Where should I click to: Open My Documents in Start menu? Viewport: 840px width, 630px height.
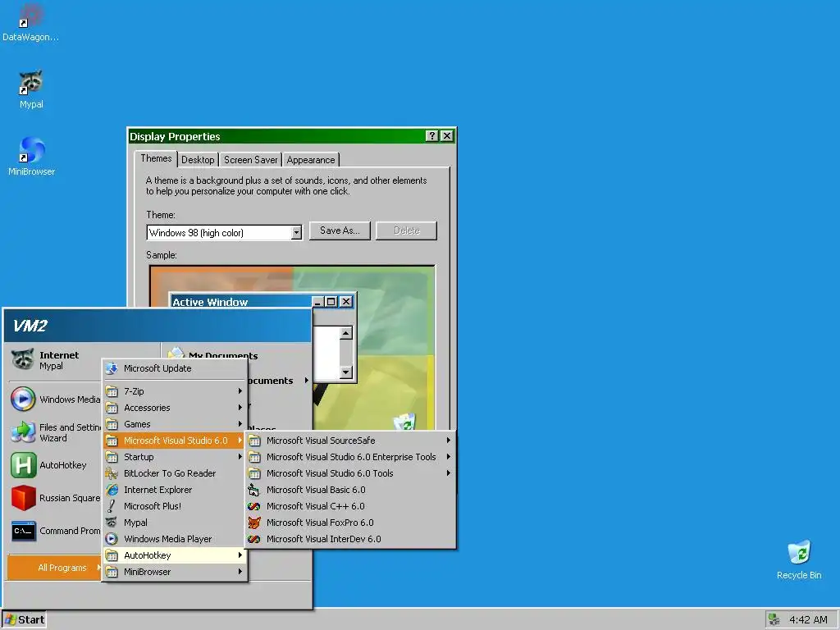(x=223, y=355)
